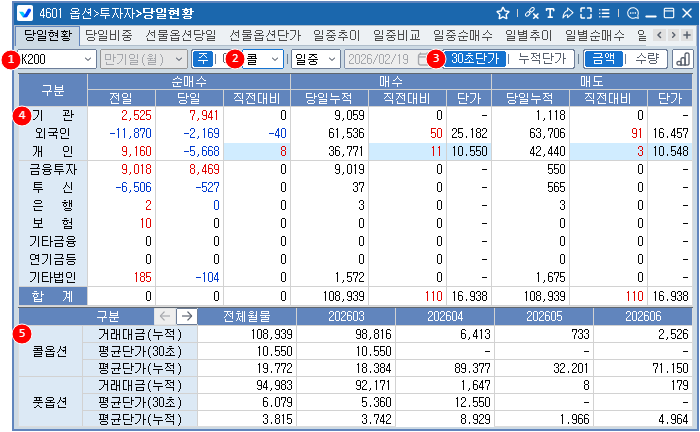Select the 금액 display option

602,59
